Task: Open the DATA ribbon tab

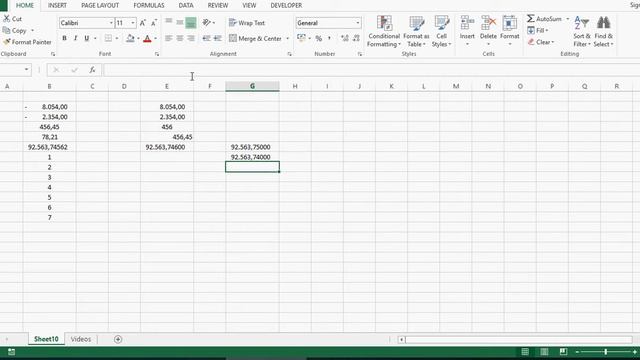Action: pos(186,5)
